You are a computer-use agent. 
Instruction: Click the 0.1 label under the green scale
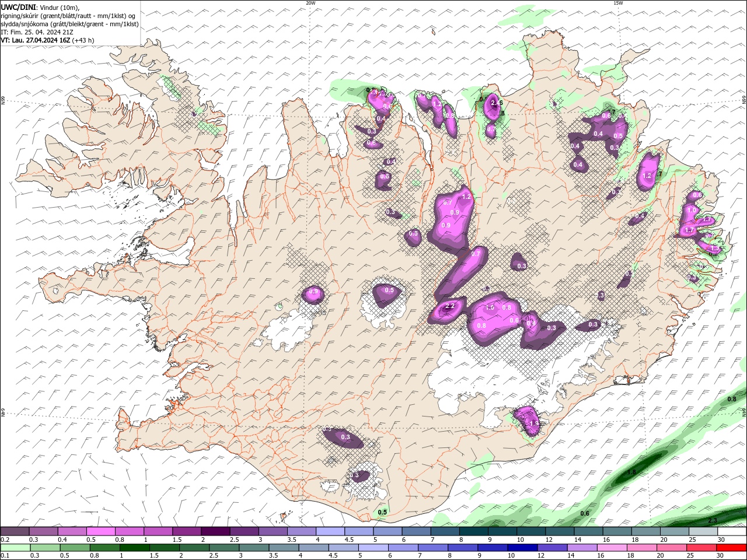point(5,556)
